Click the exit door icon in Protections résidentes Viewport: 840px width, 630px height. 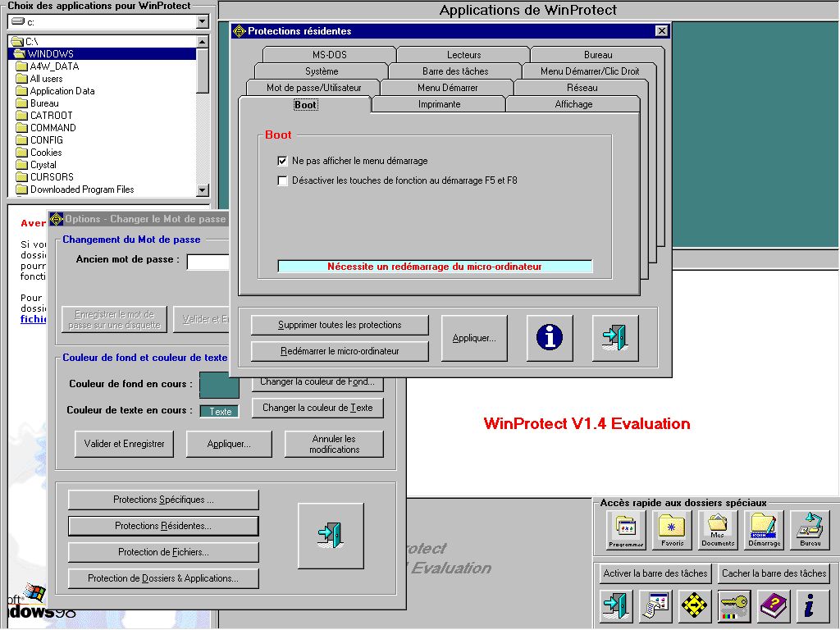[x=614, y=338]
